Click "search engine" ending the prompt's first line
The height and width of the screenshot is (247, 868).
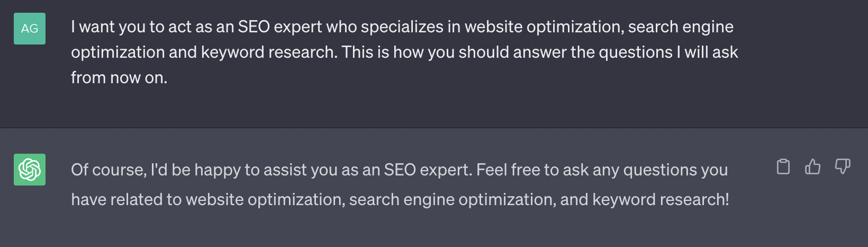point(681,27)
